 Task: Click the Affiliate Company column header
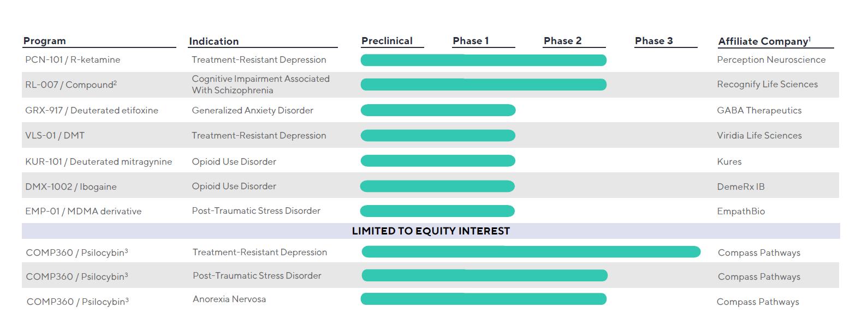(764, 41)
